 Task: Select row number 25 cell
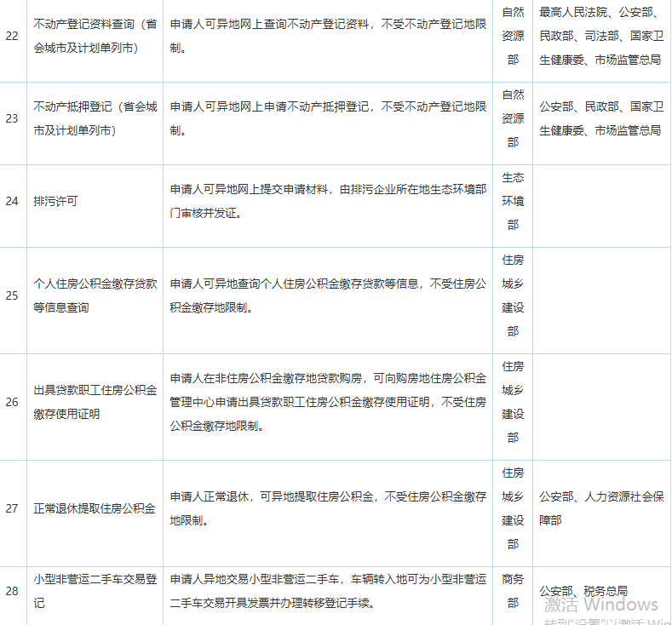12,295
